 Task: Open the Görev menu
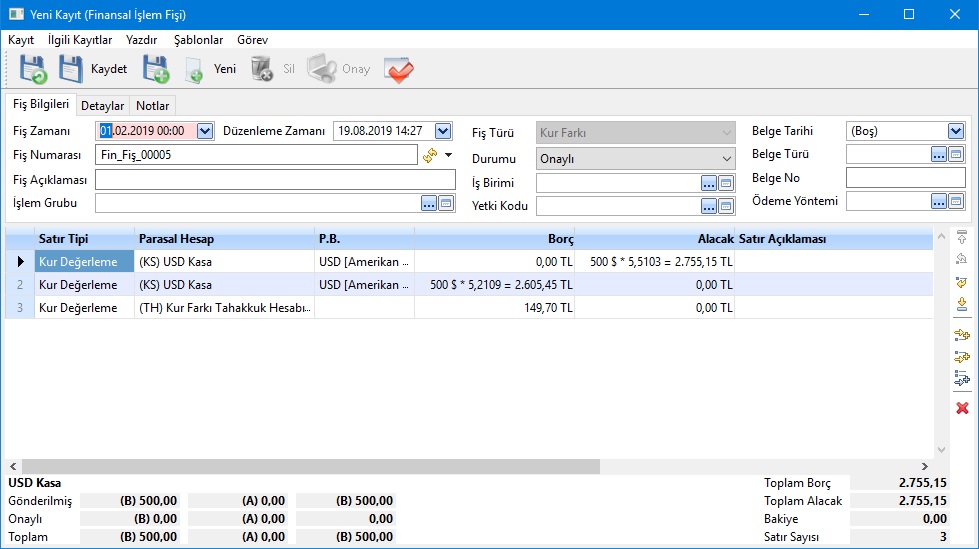coord(252,40)
